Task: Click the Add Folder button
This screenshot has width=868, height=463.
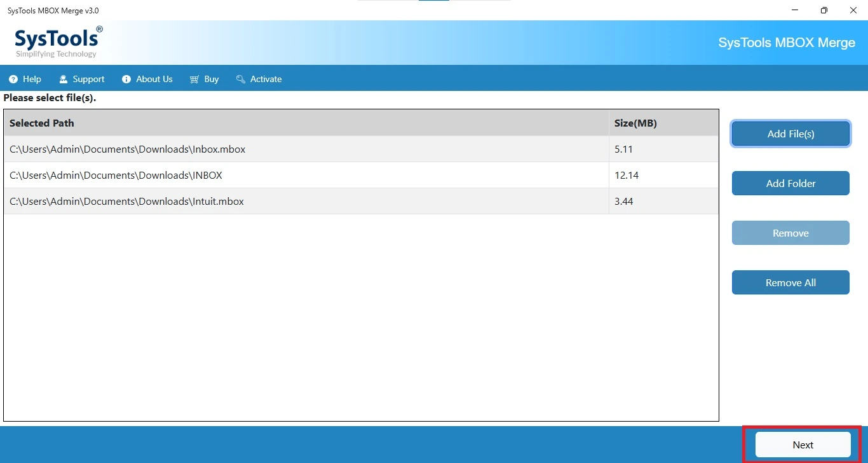Action: coord(790,183)
